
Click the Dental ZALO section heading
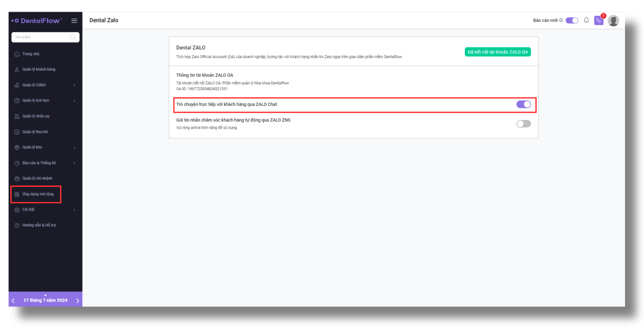(x=191, y=48)
